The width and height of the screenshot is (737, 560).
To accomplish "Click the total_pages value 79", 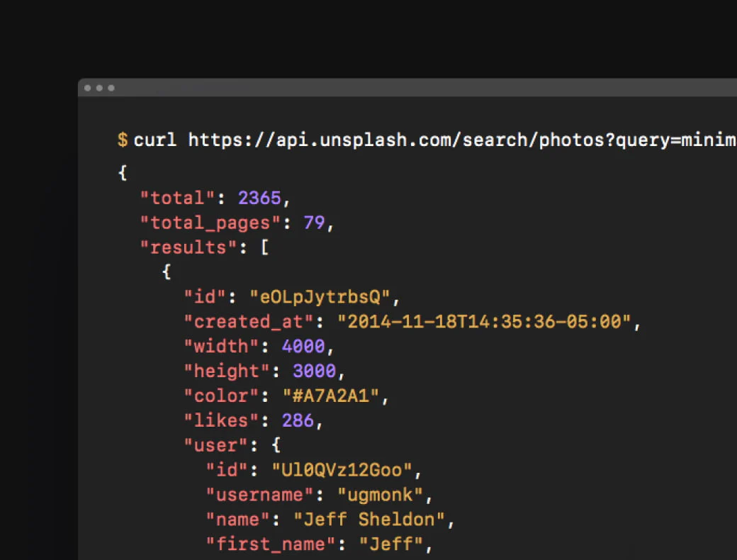I will click(314, 223).
